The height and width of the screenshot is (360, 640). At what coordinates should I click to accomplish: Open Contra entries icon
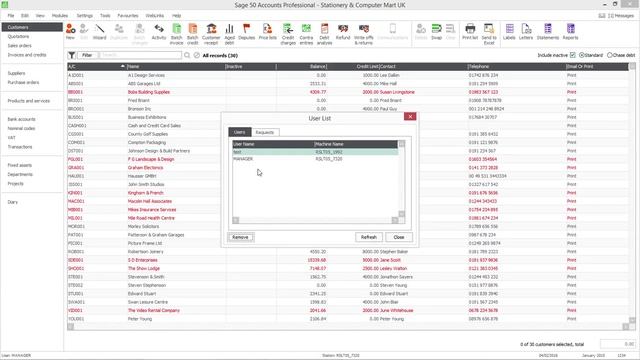[306, 34]
